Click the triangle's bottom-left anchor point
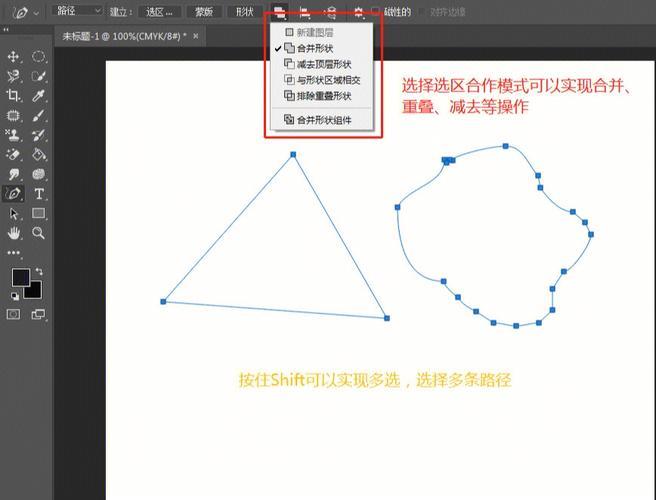Image resolution: width=656 pixels, height=500 pixels. point(163,301)
